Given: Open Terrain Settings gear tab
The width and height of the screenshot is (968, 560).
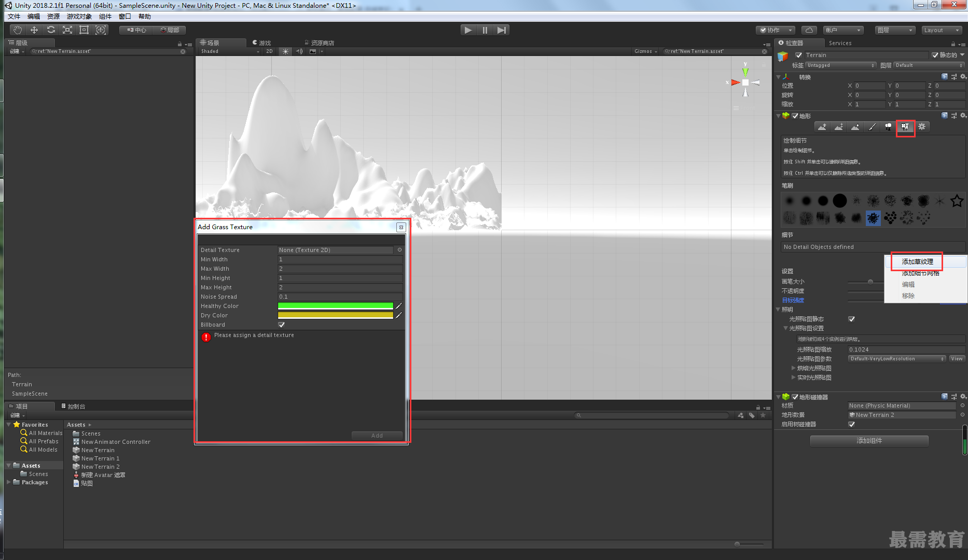Looking at the screenshot, I should click(922, 127).
